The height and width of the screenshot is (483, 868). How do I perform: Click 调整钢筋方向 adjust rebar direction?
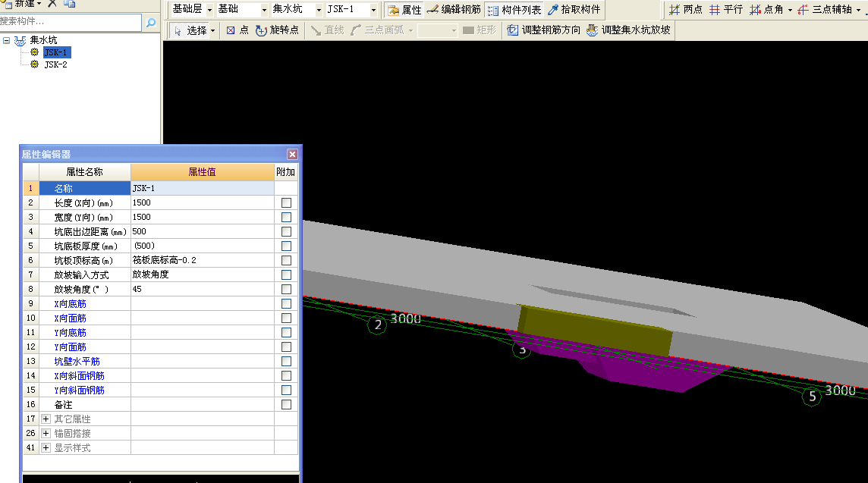click(543, 30)
